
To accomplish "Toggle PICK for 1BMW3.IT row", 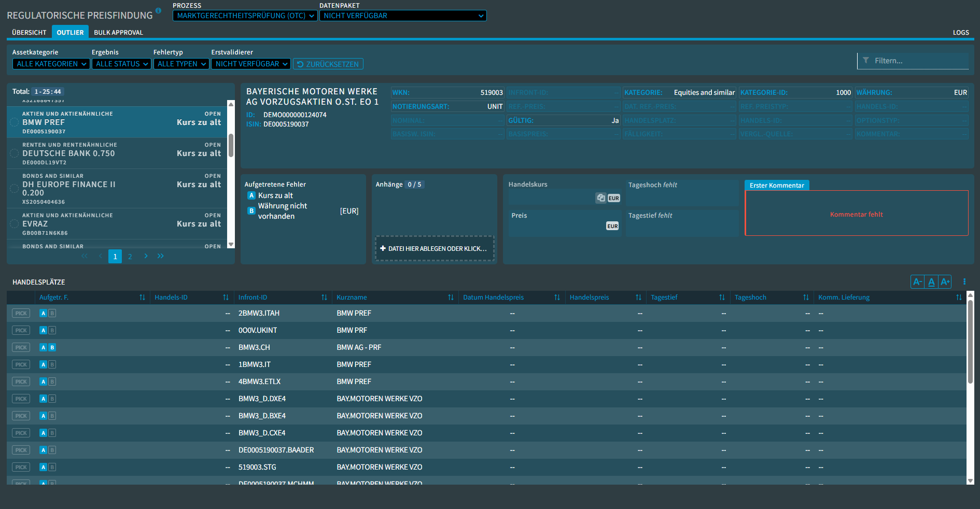I will (x=21, y=364).
